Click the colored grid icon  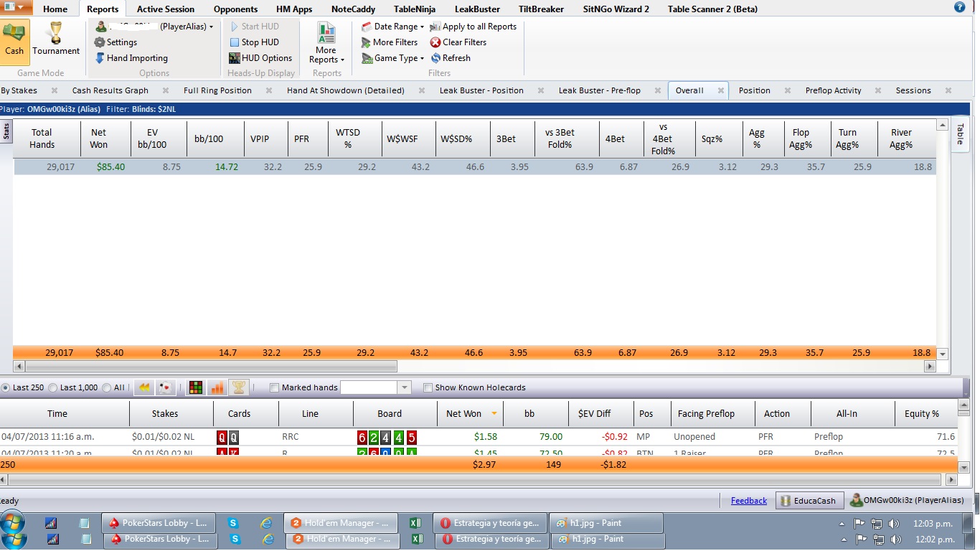(195, 387)
